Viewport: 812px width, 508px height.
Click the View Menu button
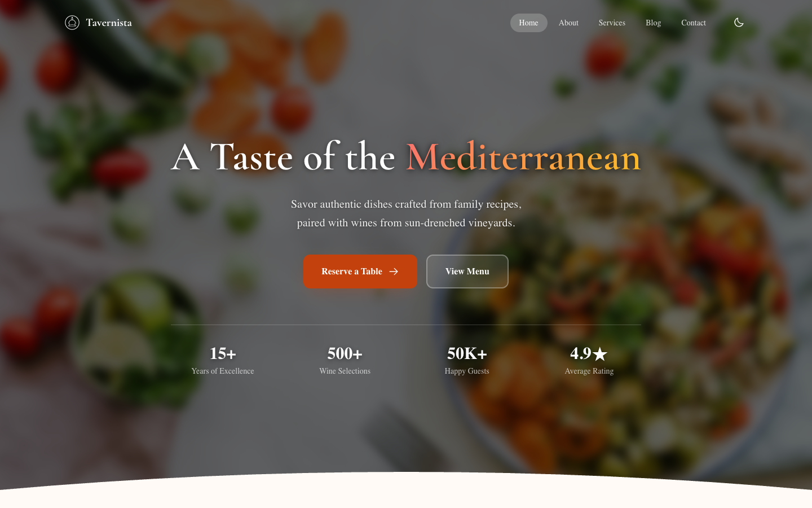tap(467, 271)
